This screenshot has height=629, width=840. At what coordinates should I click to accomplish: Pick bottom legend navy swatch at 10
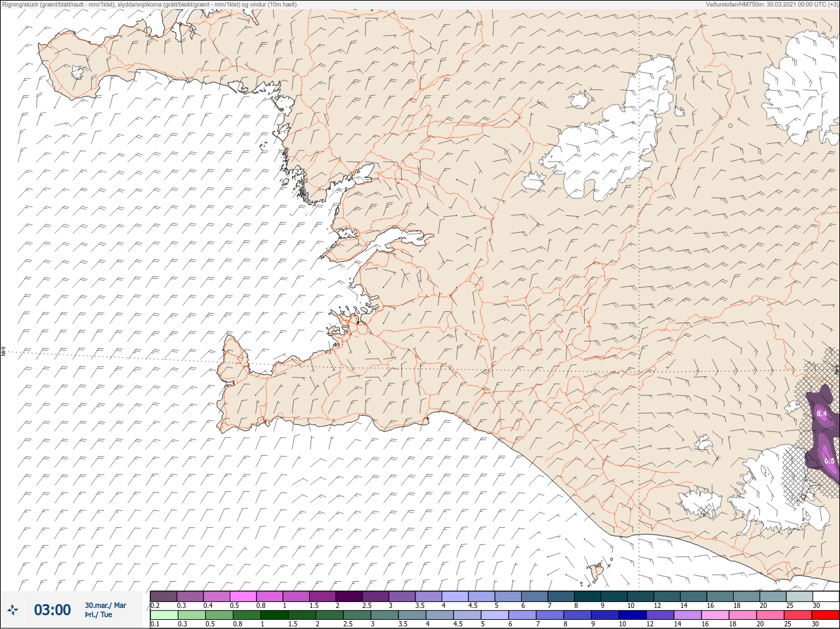click(633, 615)
